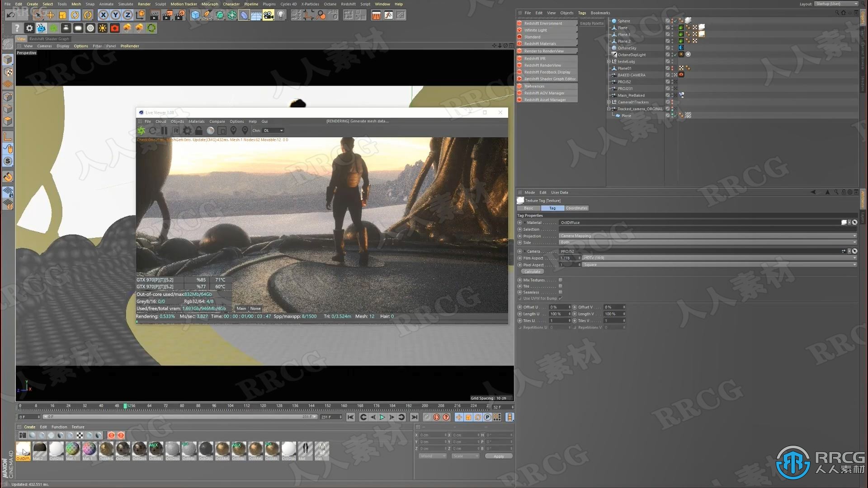
Task: Click the Camera object icon
Action: click(x=268, y=15)
